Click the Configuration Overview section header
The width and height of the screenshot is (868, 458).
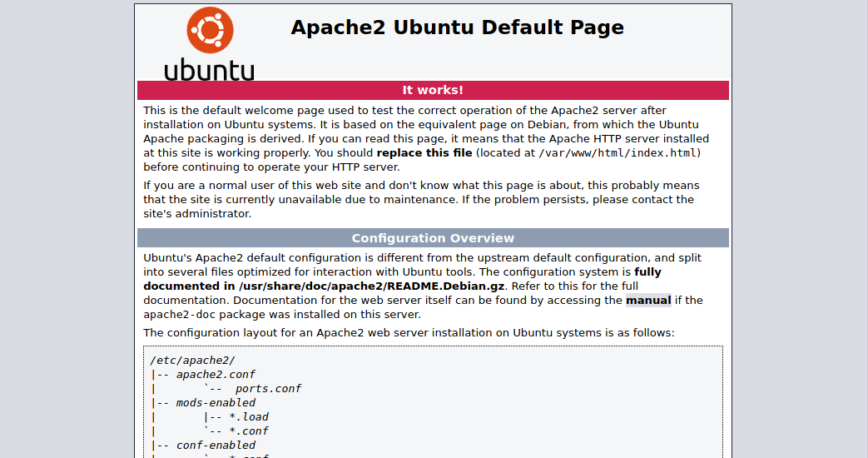433,238
